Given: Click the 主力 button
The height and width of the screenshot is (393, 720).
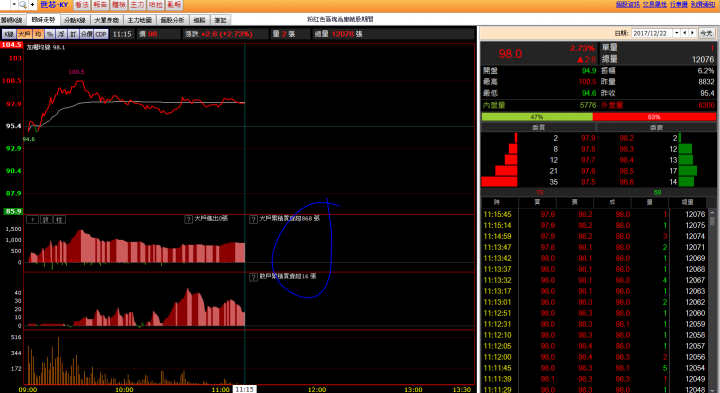Looking at the screenshot, I should (137, 5).
